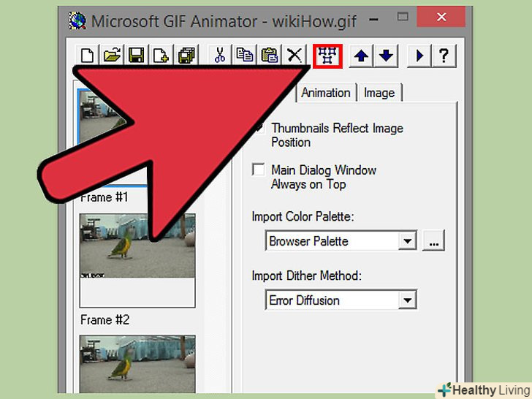Viewport: 532px width, 399px height.
Task: Open the Error Diffusion dither dropdown
Action: click(408, 300)
